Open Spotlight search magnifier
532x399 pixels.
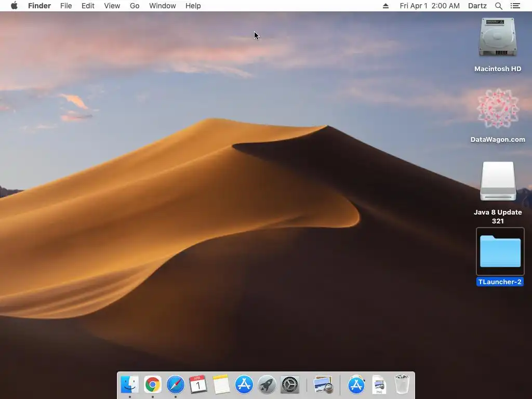pyautogui.click(x=499, y=6)
